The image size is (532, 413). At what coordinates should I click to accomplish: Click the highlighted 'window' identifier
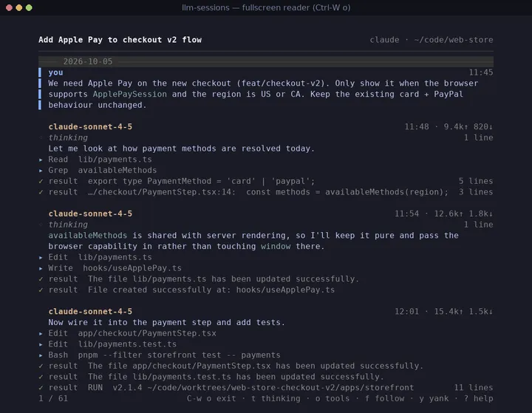[276, 246]
